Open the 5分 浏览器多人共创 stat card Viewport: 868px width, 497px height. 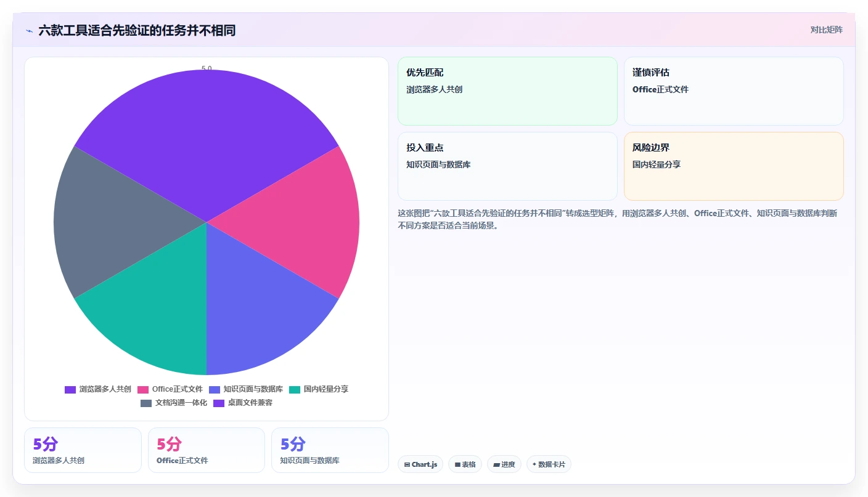pyautogui.click(x=83, y=450)
